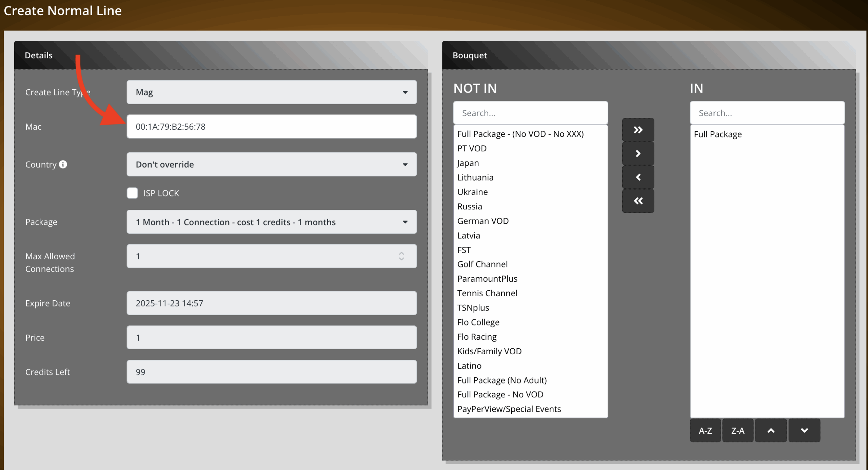Choose Kids/Family VOD bouquet
Image resolution: width=868 pixels, height=470 pixels.
click(489, 351)
